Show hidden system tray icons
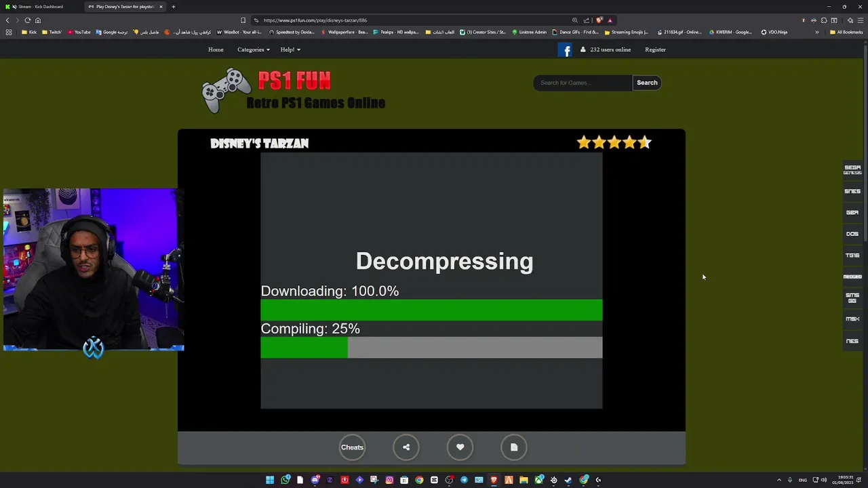The image size is (868, 488). click(x=778, y=480)
